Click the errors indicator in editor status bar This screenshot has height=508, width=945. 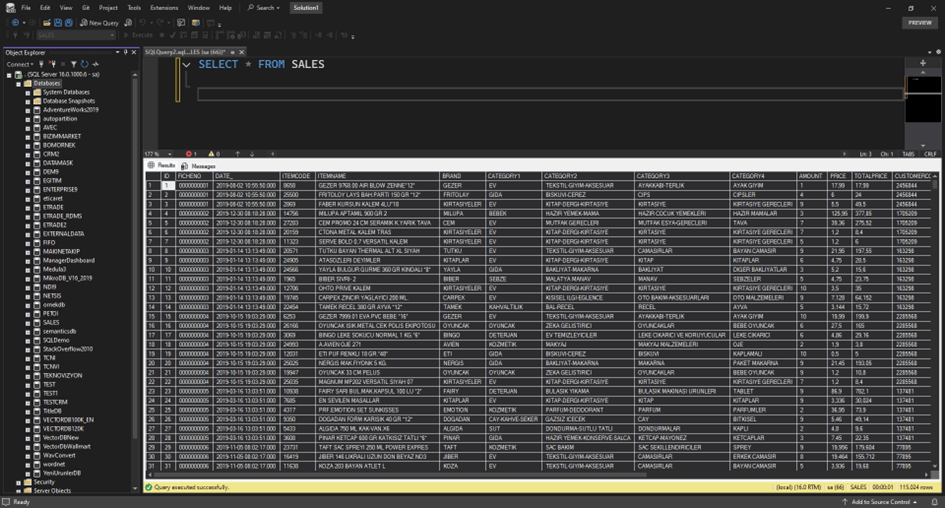[x=191, y=154]
